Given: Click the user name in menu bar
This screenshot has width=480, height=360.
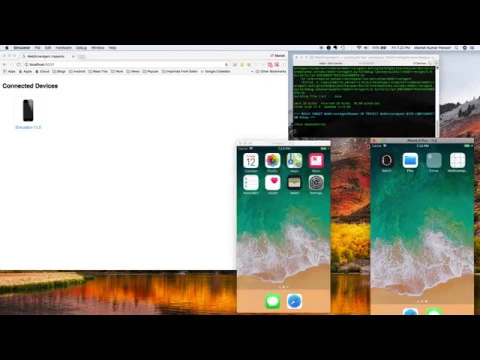Looking at the screenshot, I should click(432, 48).
